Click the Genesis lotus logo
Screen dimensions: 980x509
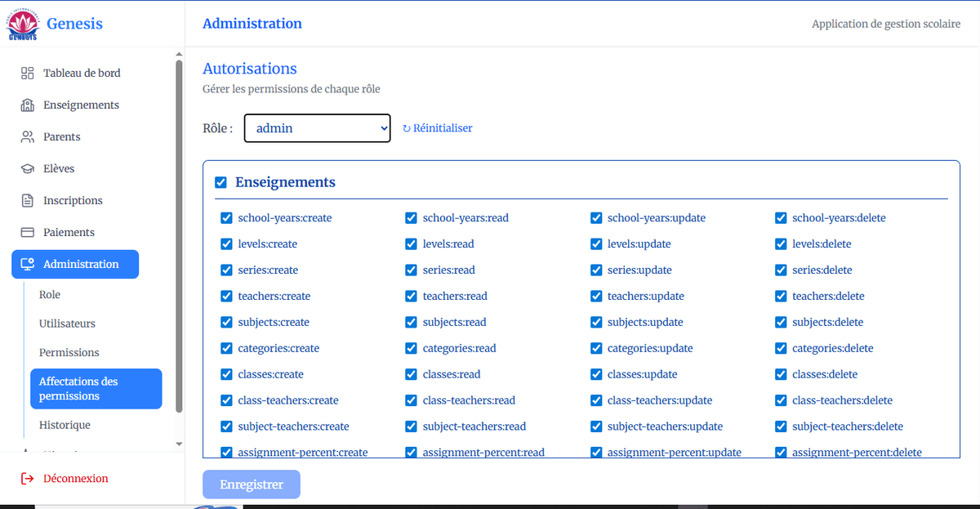pos(23,24)
